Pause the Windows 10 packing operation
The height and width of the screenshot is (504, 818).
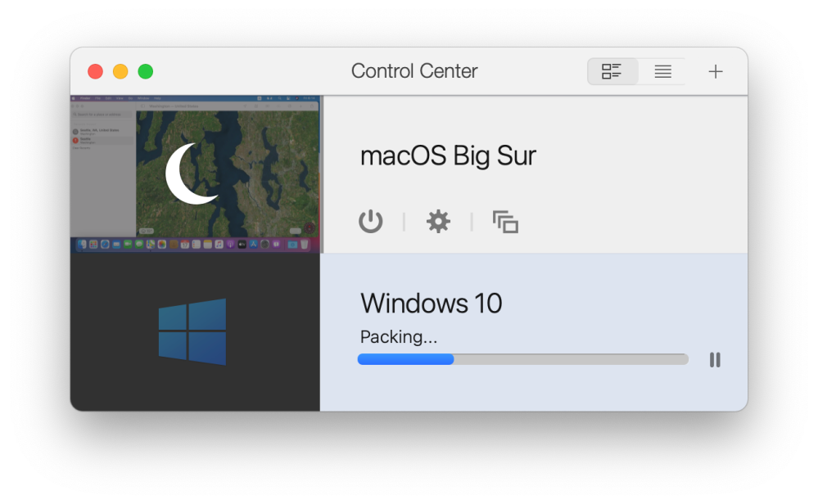715,360
